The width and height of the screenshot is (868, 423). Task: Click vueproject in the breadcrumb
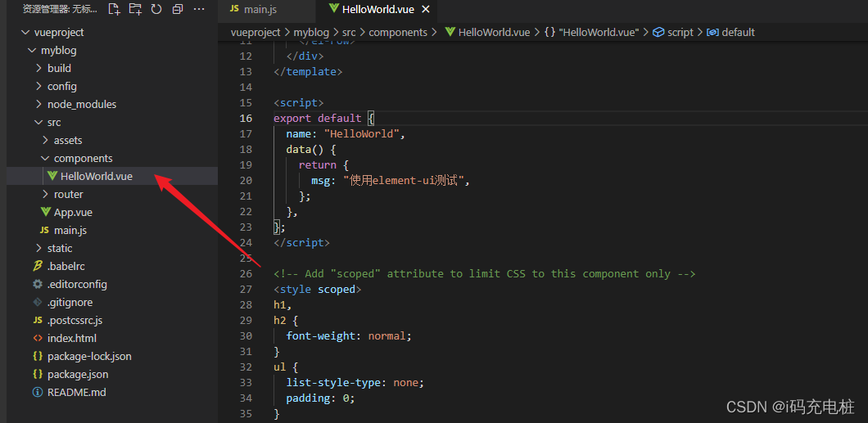(255, 32)
